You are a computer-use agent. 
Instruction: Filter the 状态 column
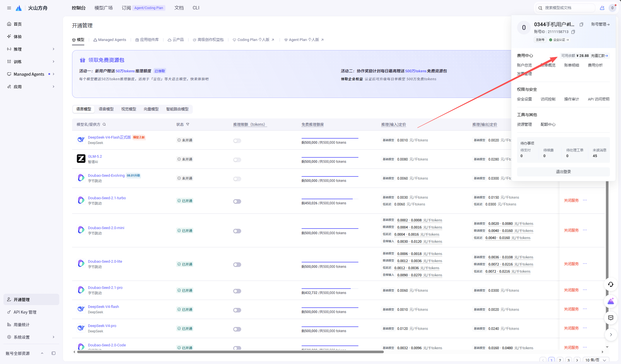point(188,124)
